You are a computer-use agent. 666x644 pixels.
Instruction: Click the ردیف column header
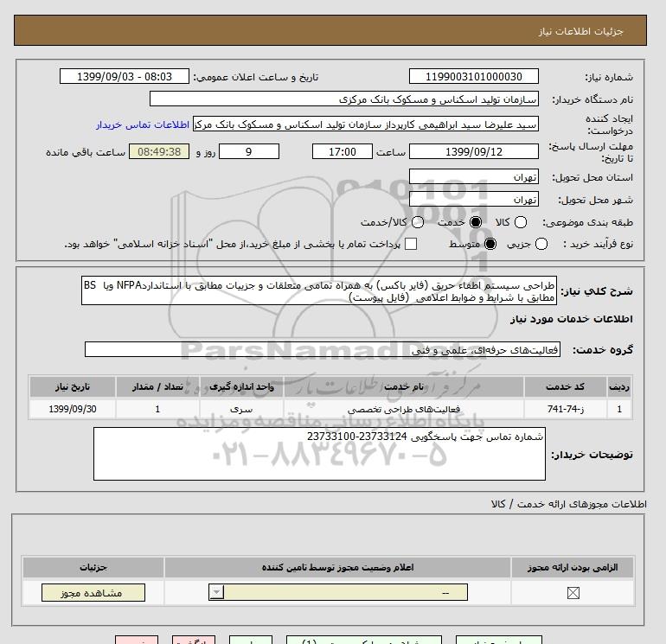(x=618, y=386)
